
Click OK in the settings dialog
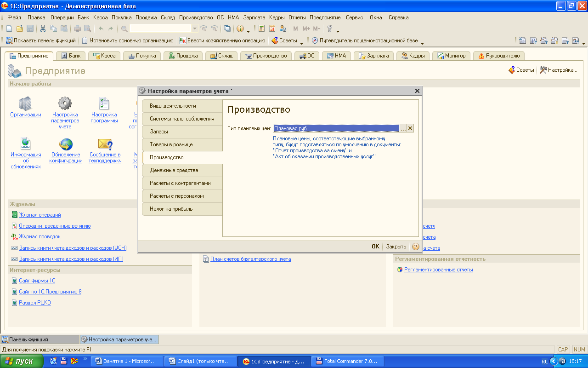(x=375, y=247)
